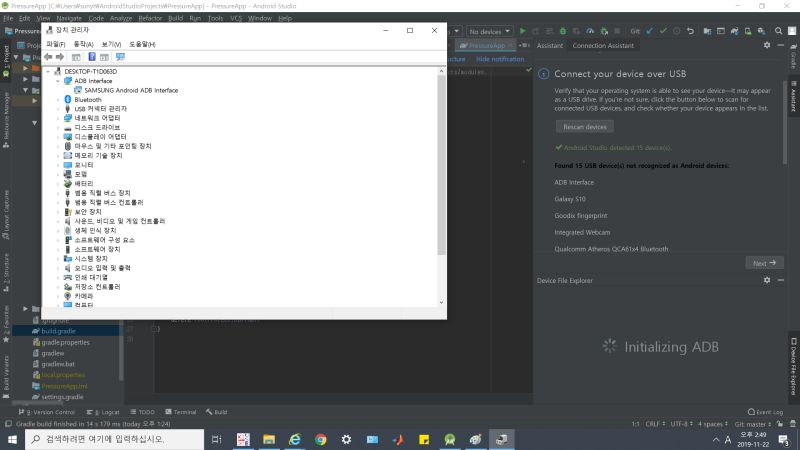Expand the Bluetooth device category

tap(58, 99)
